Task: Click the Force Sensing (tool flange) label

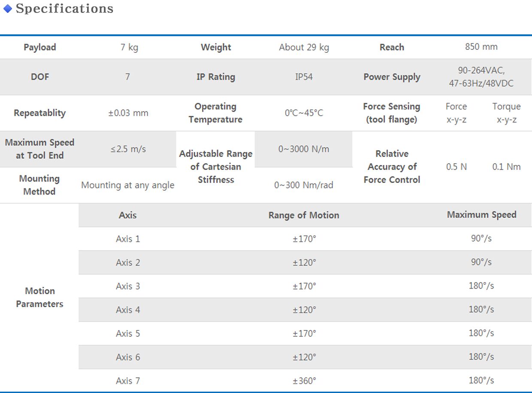Action: [392, 113]
